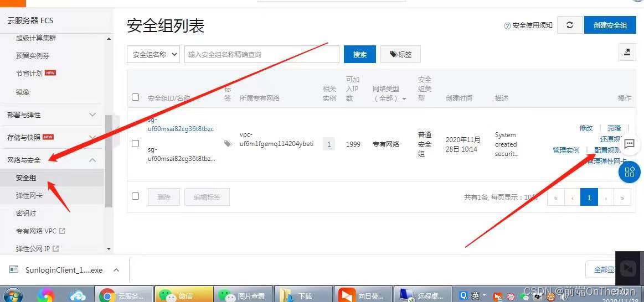
Task: Open external link icon beside 弹性公网 IP
Action: tap(55, 248)
